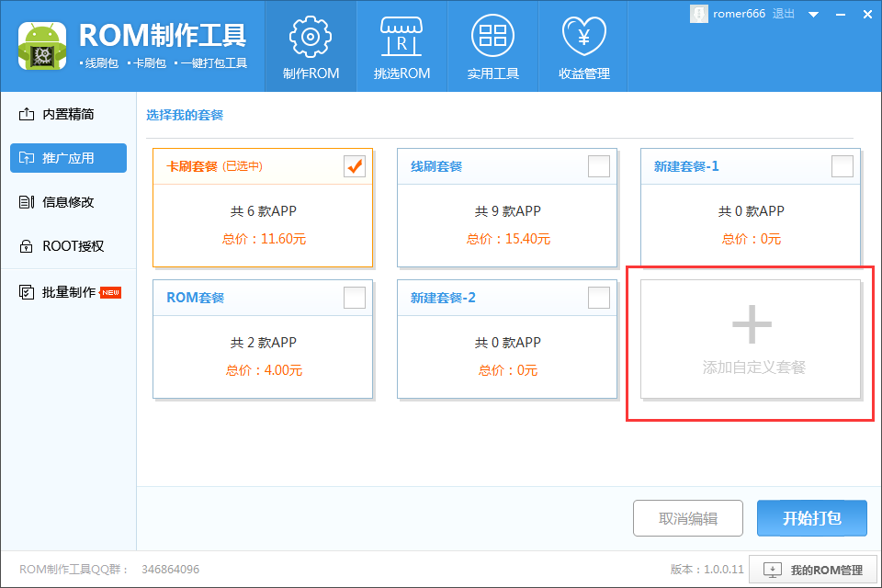The image size is (882, 588).
Task: Open 收益管理 heart-yen icon
Action: (x=583, y=37)
